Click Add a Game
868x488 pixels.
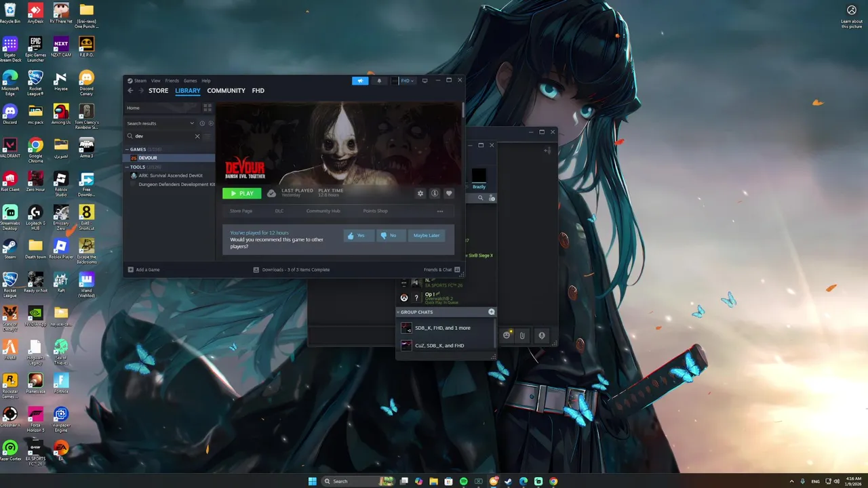pos(144,270)
